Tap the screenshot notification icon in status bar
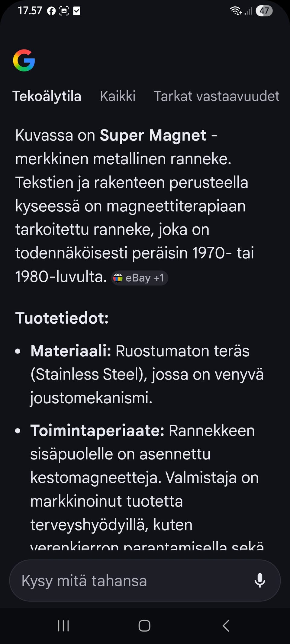The width and height of the screenshot is (290, 644). [64, 11]
